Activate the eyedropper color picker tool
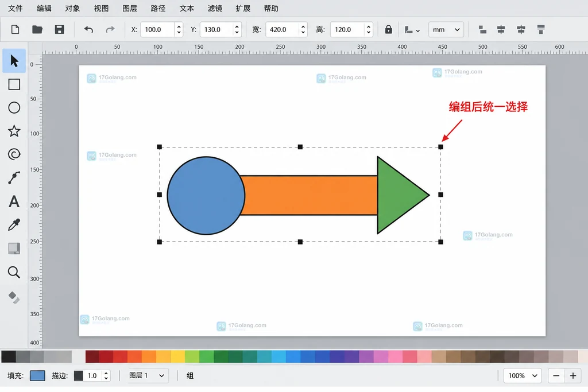Viewport: 588px width, 392px height. click(14, 225)
